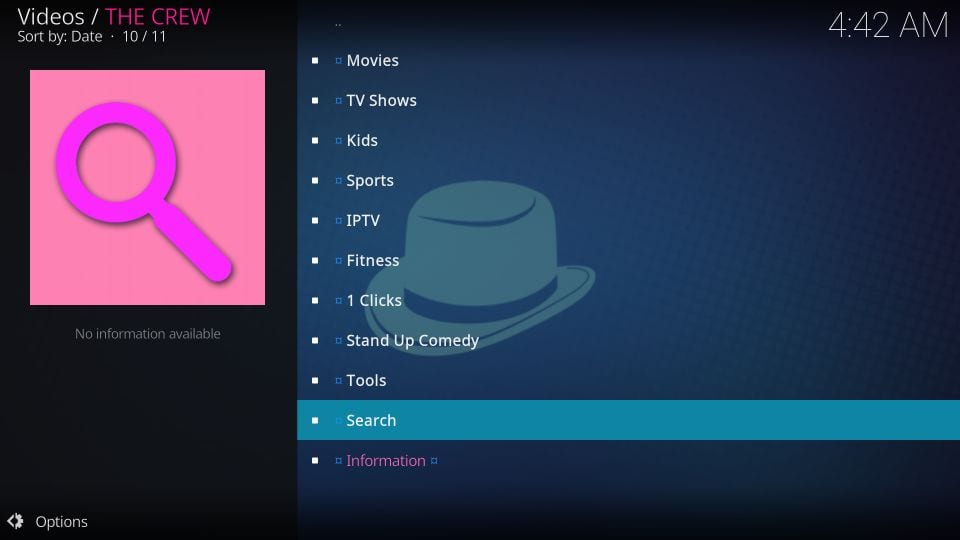Viewport: 960px width, 540px height.
Task: Click the pink magnifying glass thumbnail
Action: click(148, 187)
